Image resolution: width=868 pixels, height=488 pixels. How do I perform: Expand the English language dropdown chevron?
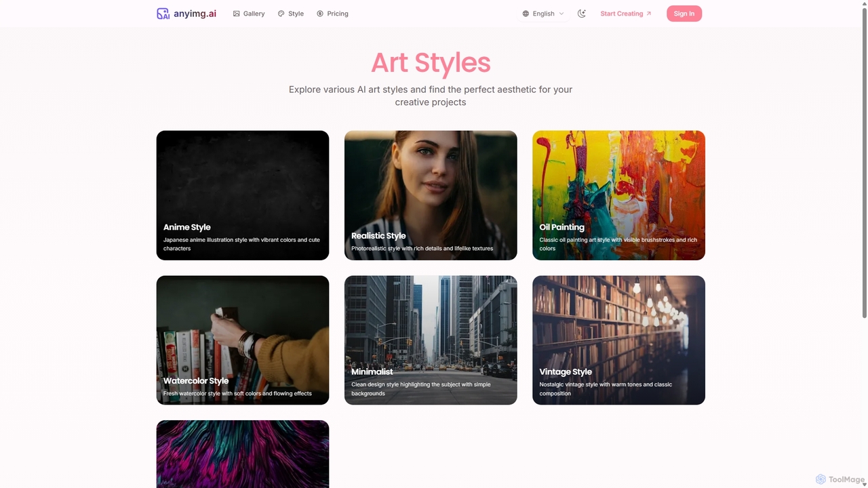[561, 14]
